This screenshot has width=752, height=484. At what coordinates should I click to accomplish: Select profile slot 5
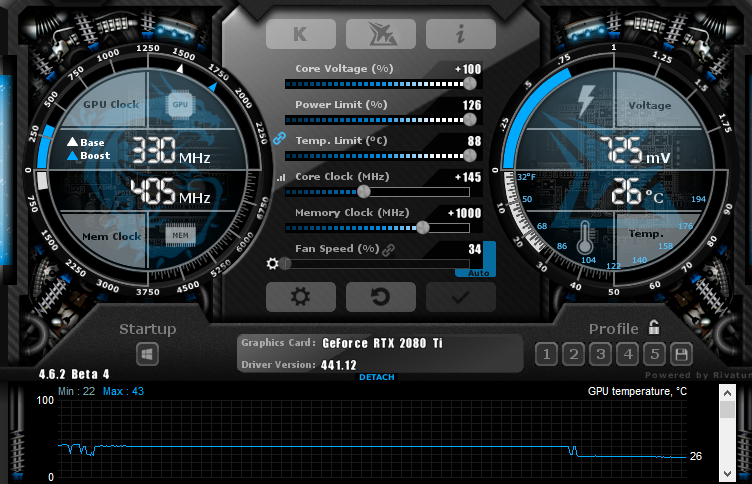(x=655, y=354)
